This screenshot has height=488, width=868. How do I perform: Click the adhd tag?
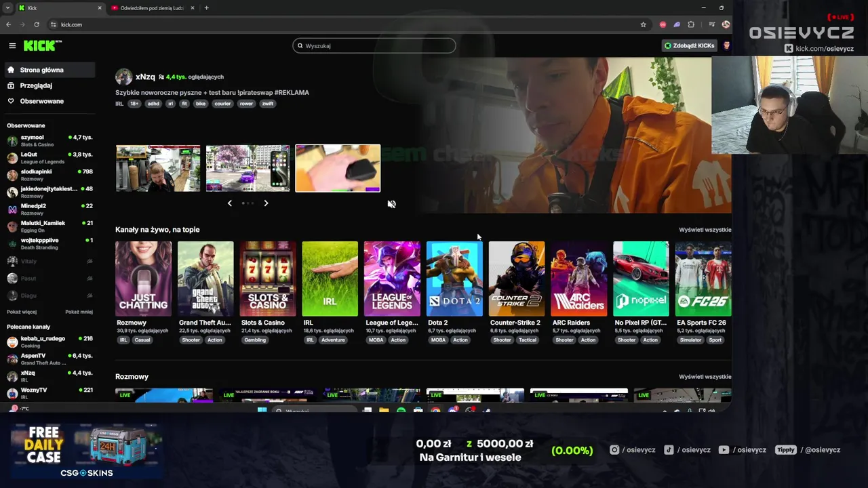point(153,104)
